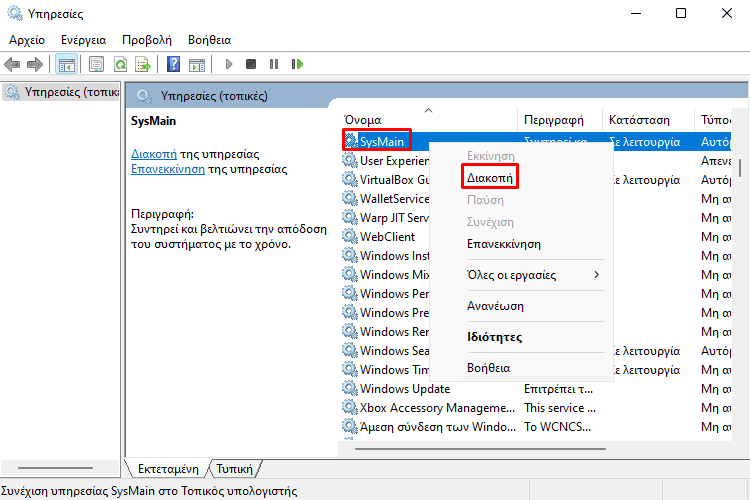Switch to the Εκτεταμένη tab
750x500 pixels.
[x=168, y=468]
